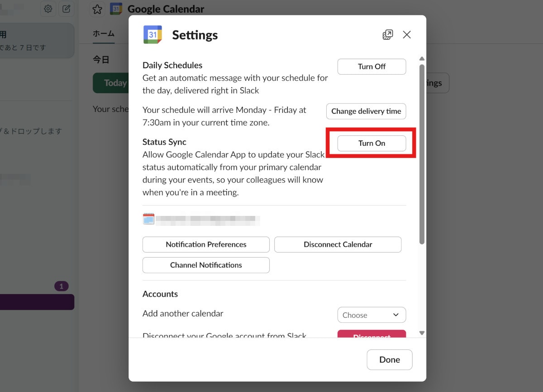
Task: Open Notification Preferences
Action: point(206,244)
